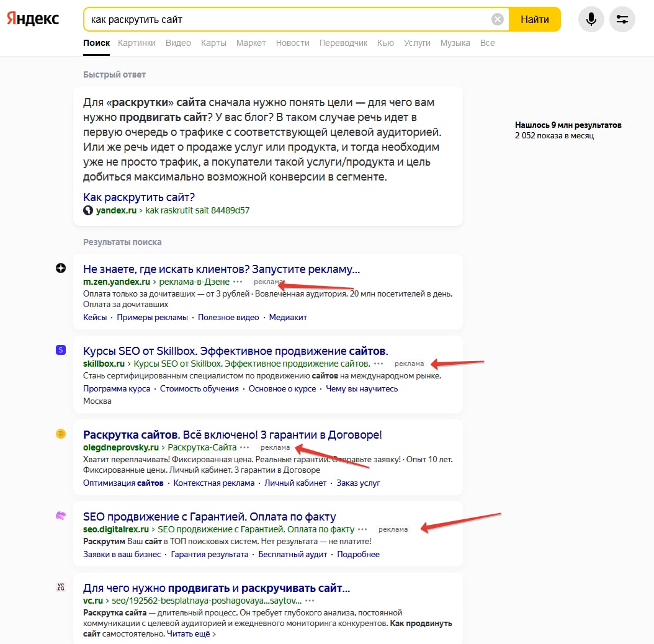Screen dimensions: 654x644
Task: Open the Контекстная реклама sitelink
Action: click(213, 483)
